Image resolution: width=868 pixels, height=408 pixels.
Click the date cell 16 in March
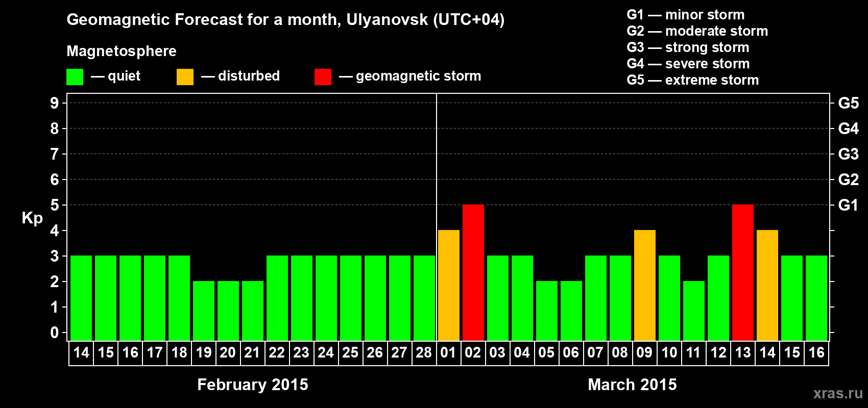click(x=816, y=353)
